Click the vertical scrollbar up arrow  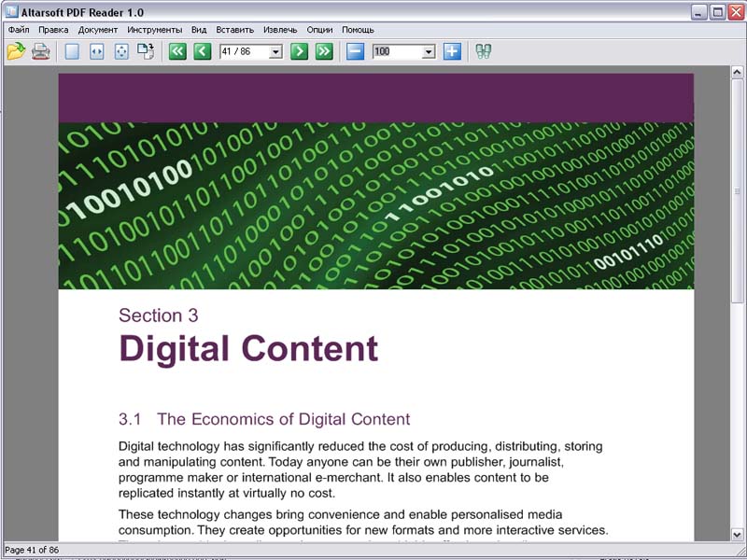click(x=737, y=72)
